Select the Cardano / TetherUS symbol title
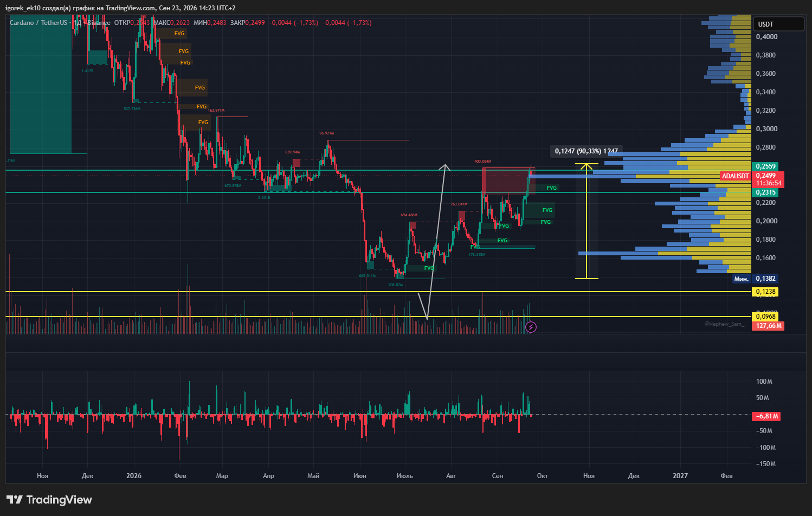812x516 pixels. (x=38, y=23)
